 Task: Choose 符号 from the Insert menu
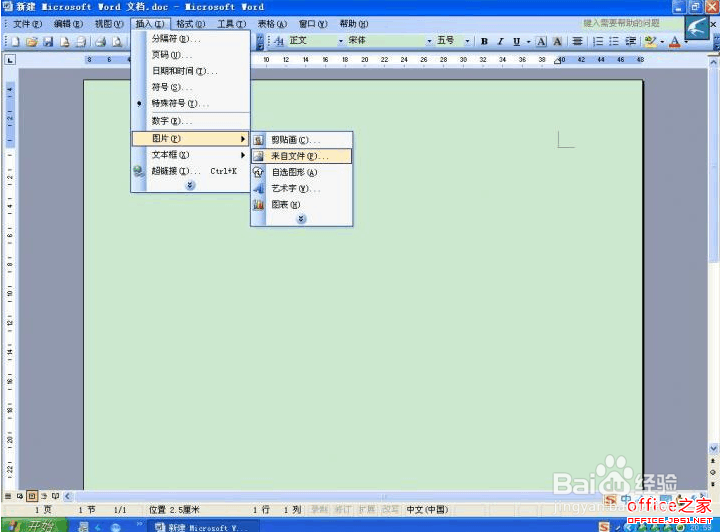click(191, 87)
